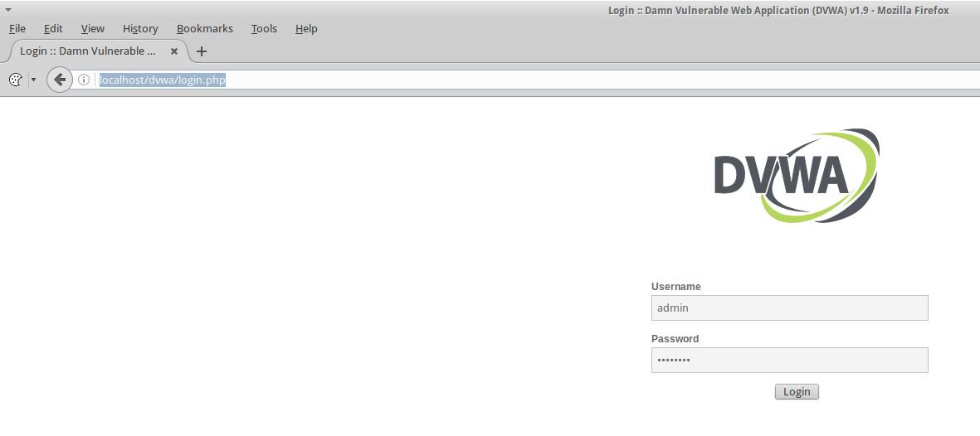Click the back arrow navigation button
The image size is (980, 436).
(60, 80)
